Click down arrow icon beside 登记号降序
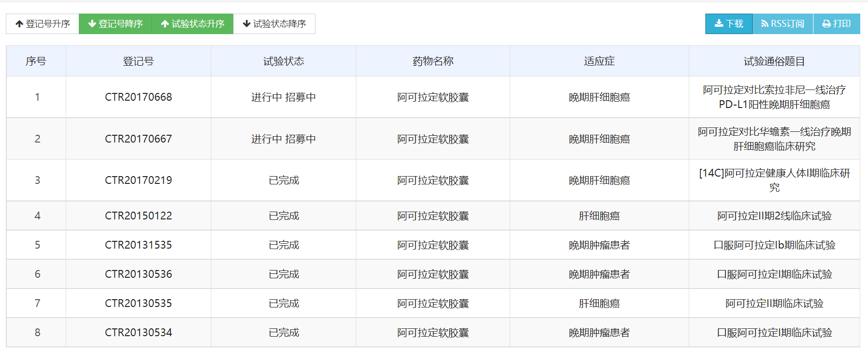Screen dimensions: 868x360 point(92,24)
